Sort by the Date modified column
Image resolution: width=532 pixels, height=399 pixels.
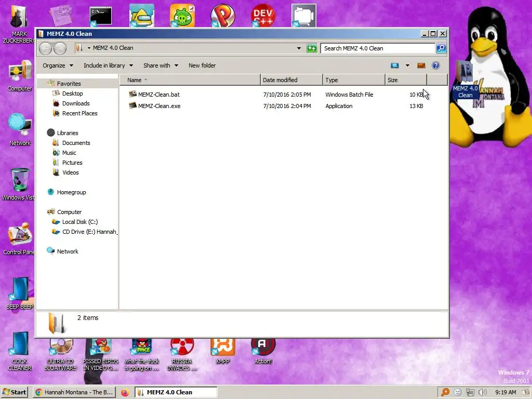(291, 79)
